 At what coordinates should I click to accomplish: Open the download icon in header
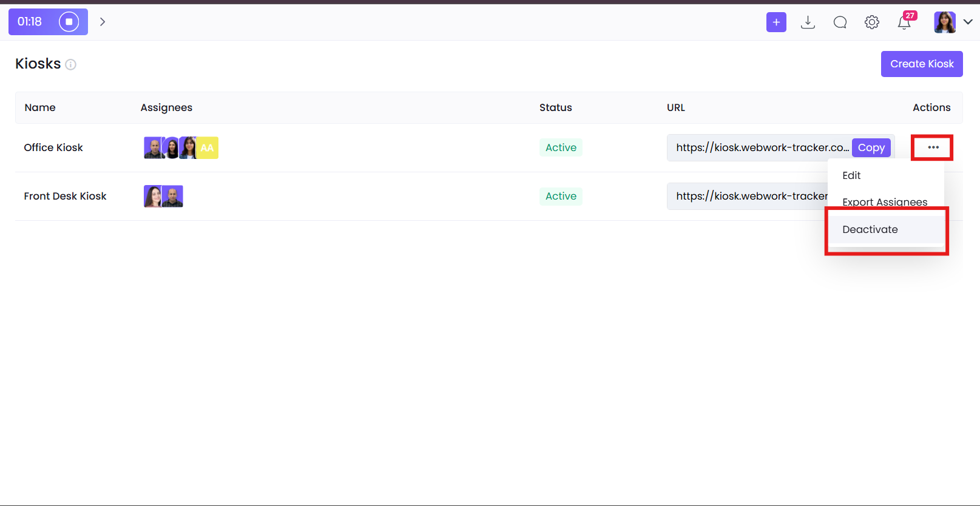point(808,22)
